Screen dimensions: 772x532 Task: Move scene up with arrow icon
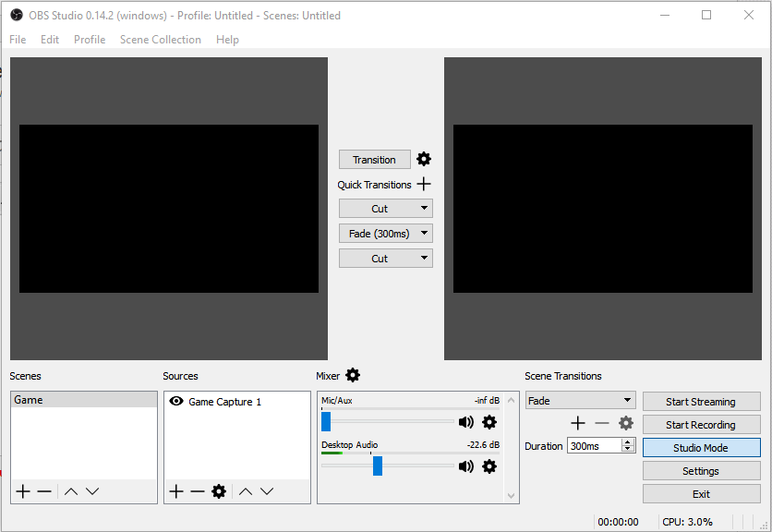pos(71,491)
